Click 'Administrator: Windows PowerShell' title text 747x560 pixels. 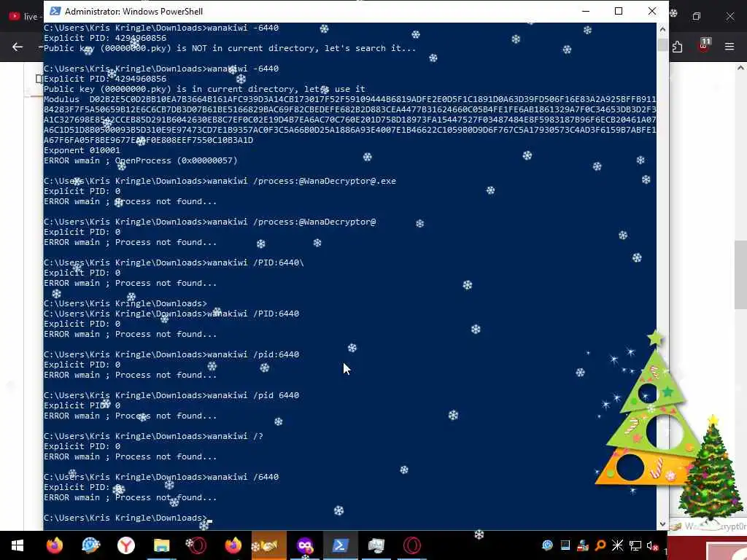[134, 11]
